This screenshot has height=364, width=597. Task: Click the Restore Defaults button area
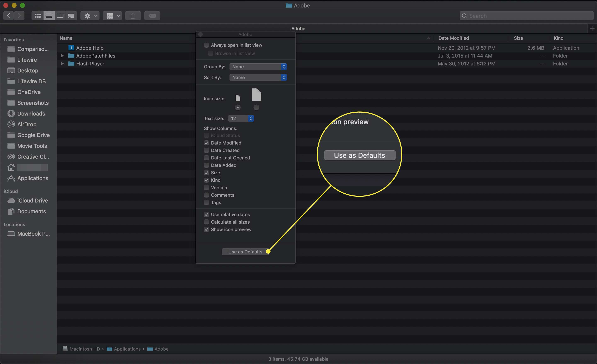[245, 252]
